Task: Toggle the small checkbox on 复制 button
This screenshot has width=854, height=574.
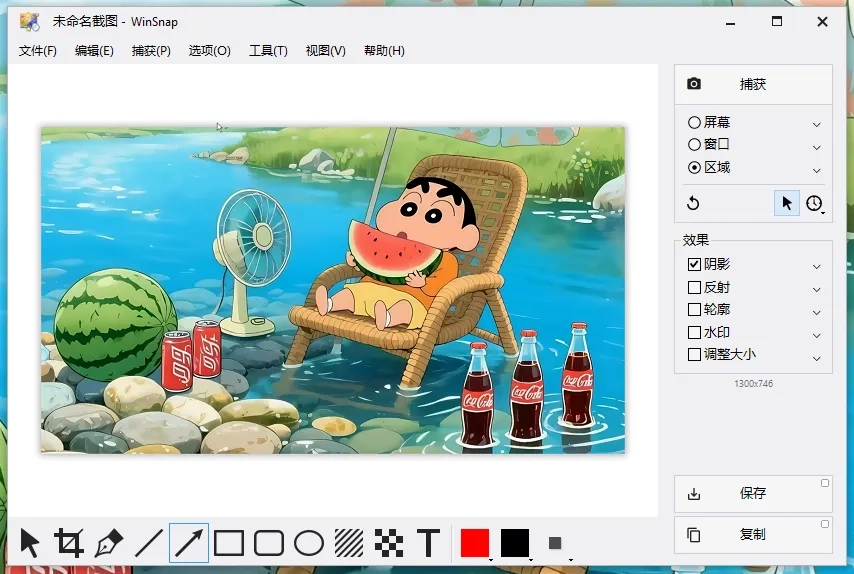Action: 825,524
